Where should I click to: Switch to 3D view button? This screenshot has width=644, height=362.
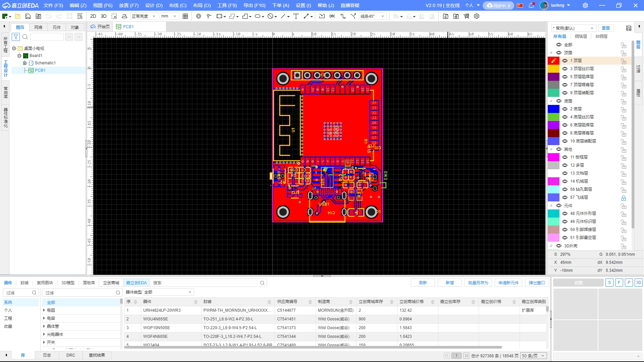[x=104, y=16]
